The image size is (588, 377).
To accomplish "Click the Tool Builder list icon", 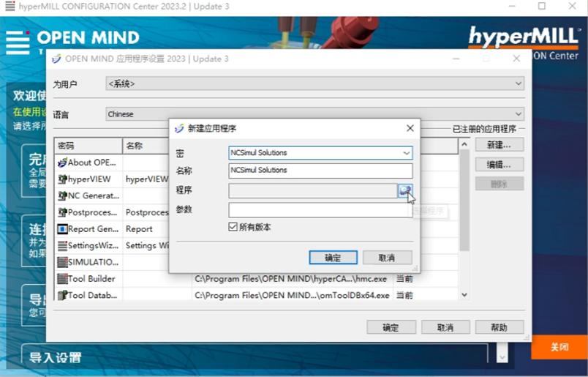I will (x=62, y=279).
